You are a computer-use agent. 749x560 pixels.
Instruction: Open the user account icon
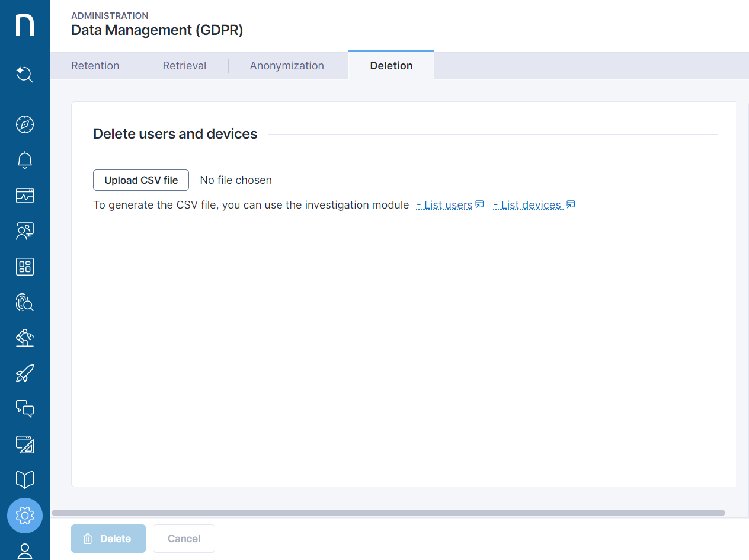coord(24,551)
